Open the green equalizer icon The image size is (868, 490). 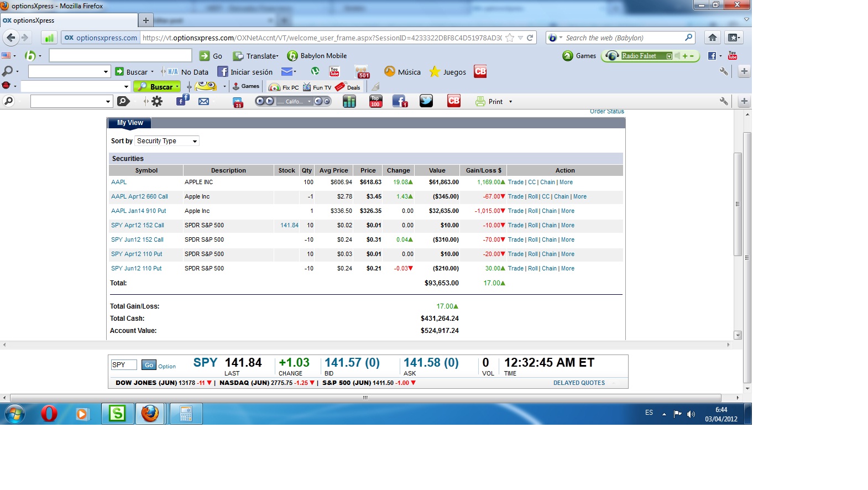click(x=349, y=101)
